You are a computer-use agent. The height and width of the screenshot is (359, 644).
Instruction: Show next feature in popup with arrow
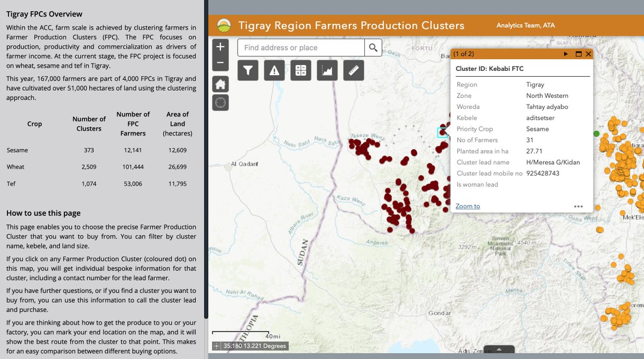[x=566, y=54]
